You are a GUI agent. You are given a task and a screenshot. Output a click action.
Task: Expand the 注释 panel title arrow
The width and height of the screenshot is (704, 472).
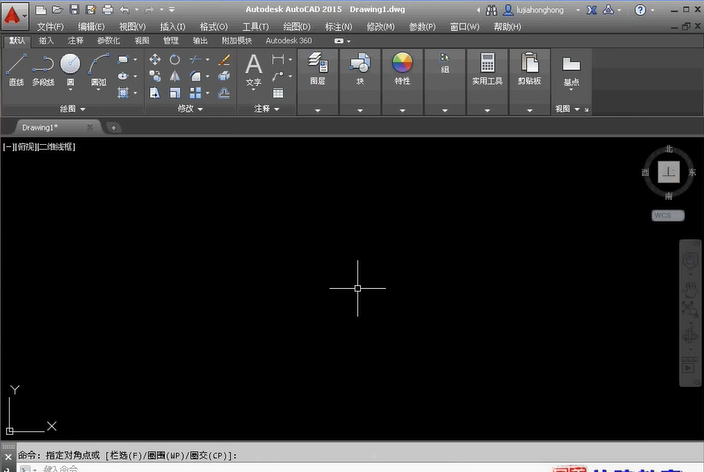(277, 109)
